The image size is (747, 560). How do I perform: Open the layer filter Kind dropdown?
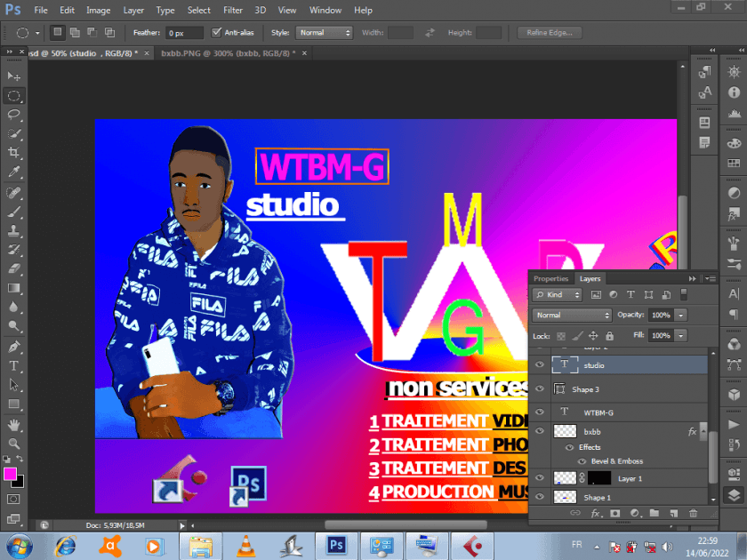pyautogui.click(x=557, y=295)
